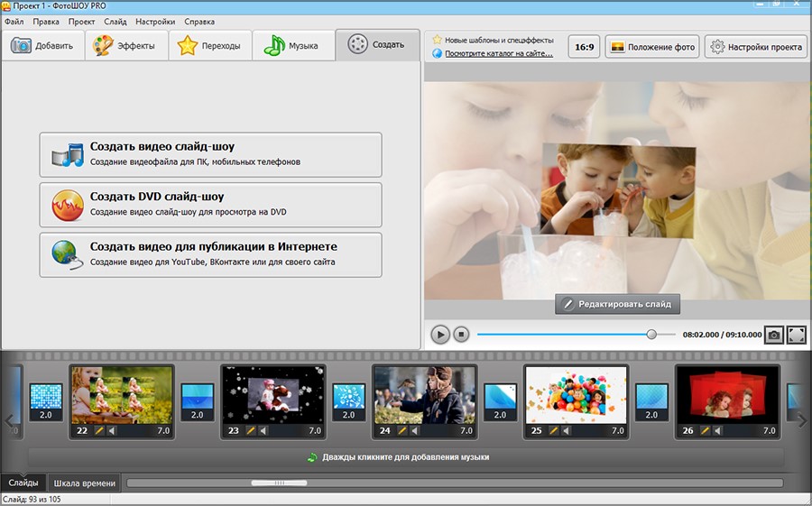812x506 pixels.
Task: Choose Создать видео для публикации в Интернете
Action: pos(211,255)
